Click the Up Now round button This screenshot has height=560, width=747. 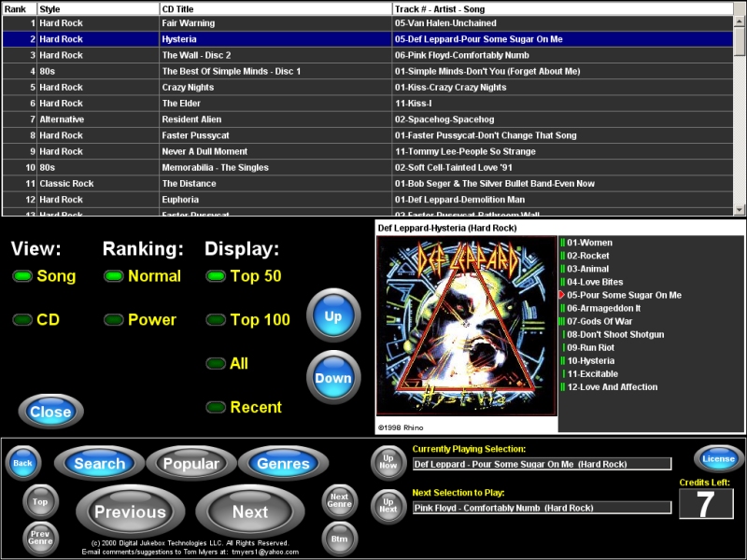[x=388, y=462]
